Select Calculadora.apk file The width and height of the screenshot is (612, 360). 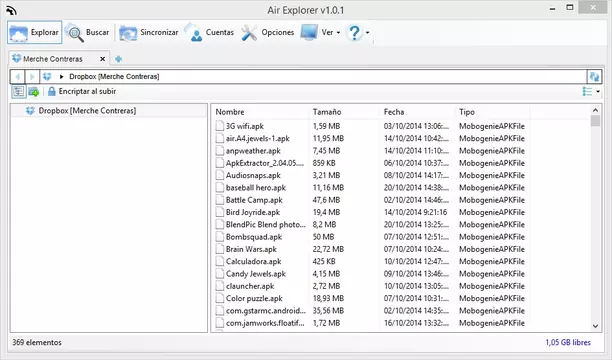click(253, 262)
